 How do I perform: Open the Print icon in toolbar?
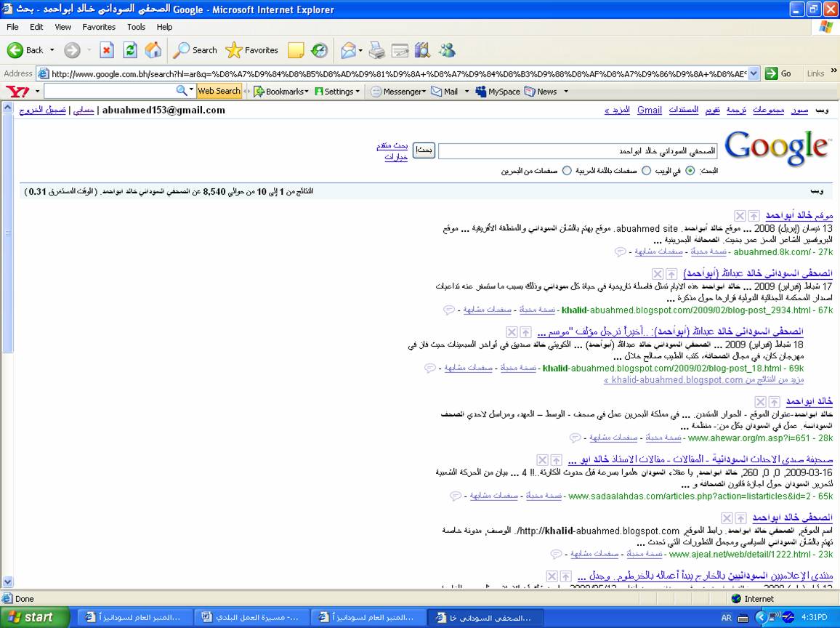click(x=376, y=50)
